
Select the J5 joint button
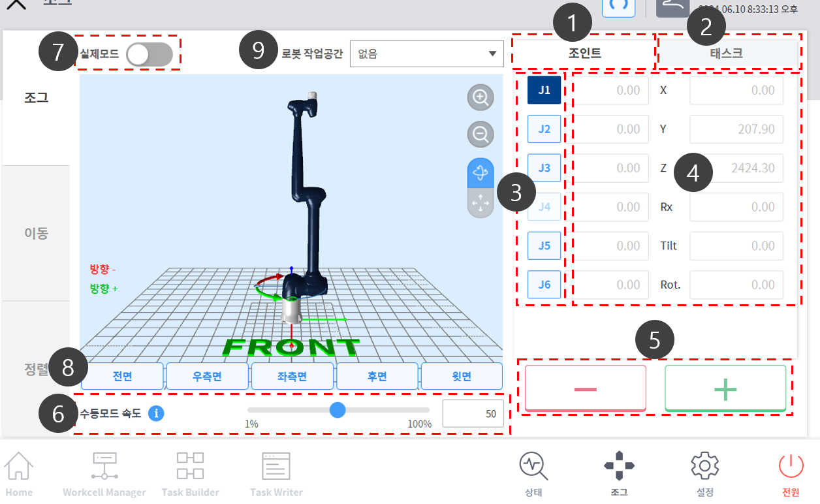pyautogui.click(x=544, y=246)
